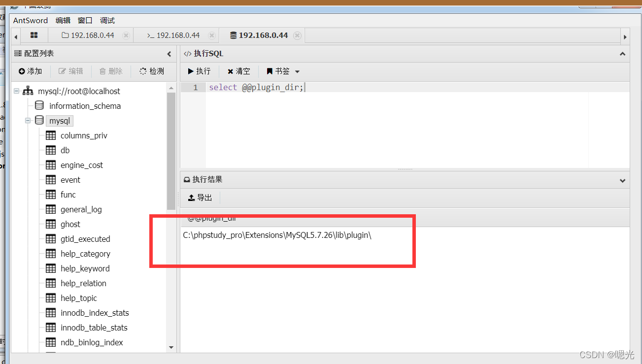Switch to the home grid tab
The height and width of the screenshot is (364, 642).
34,35
